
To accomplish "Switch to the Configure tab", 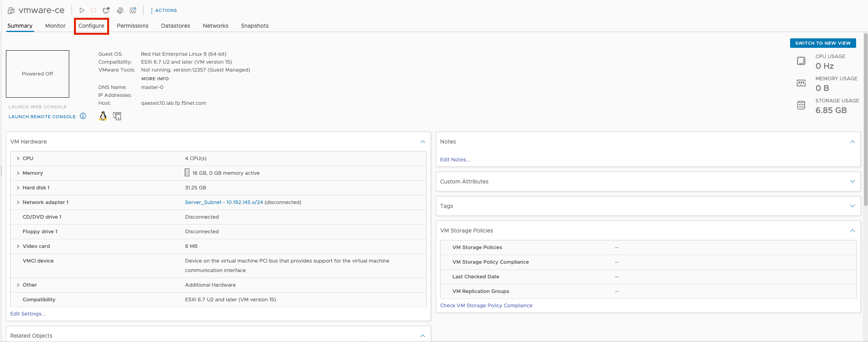I will tap(91, 26).
